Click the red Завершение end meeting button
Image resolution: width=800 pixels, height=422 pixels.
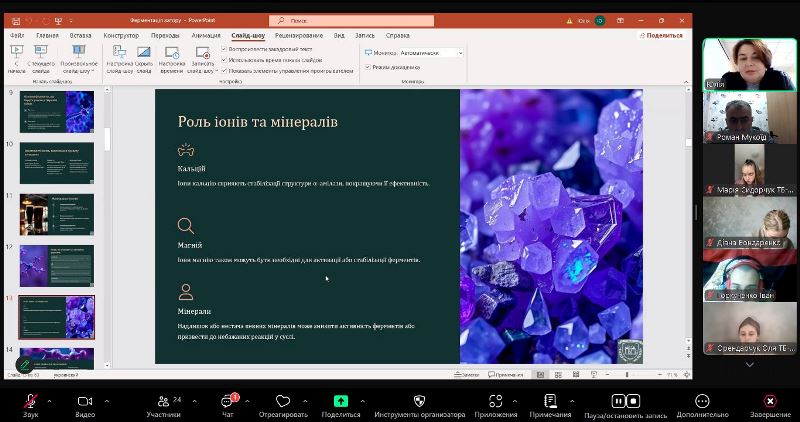tap(770, 400)
